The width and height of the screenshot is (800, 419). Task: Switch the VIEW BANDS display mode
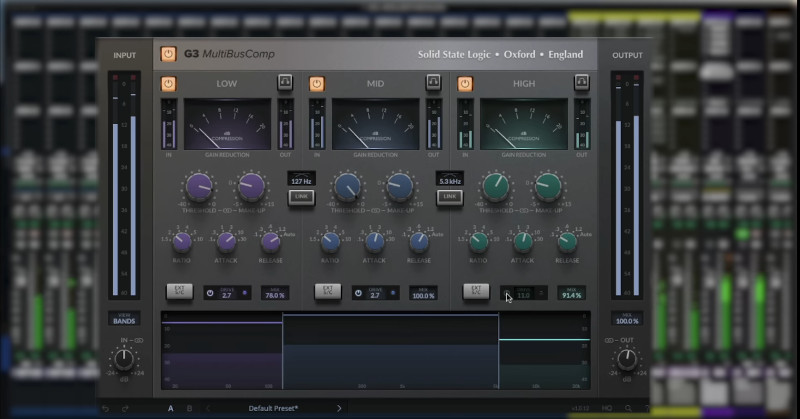pyautogui.click(x=124, y=318)
